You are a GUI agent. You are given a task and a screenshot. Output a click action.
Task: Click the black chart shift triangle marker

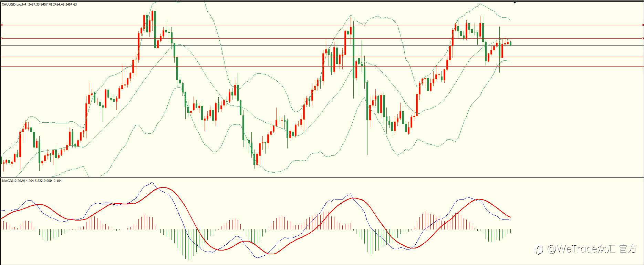(x=515, y=2)
